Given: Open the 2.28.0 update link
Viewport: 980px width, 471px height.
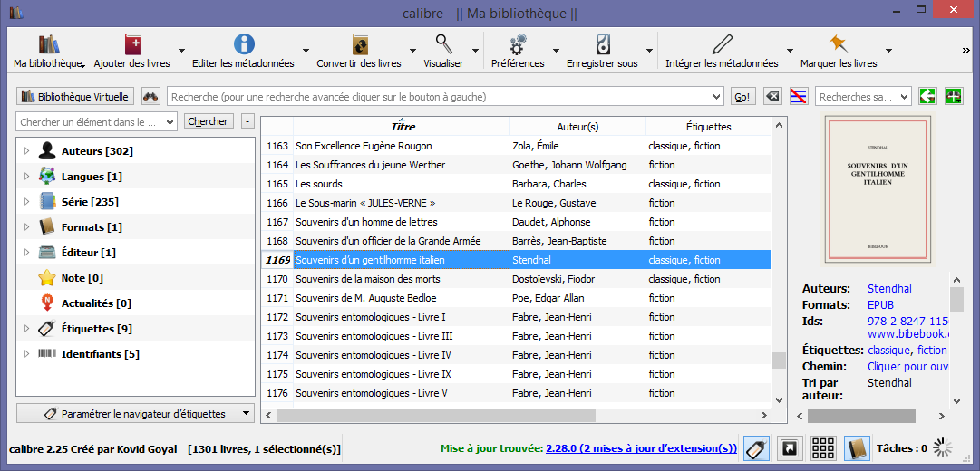Looking at the screenshot, I should [x=641, y=448].
